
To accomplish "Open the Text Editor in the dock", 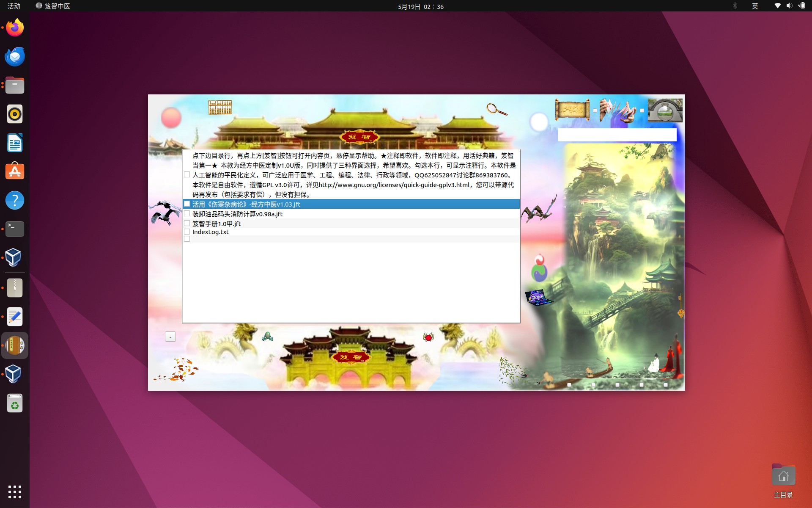I will (15, 317).
